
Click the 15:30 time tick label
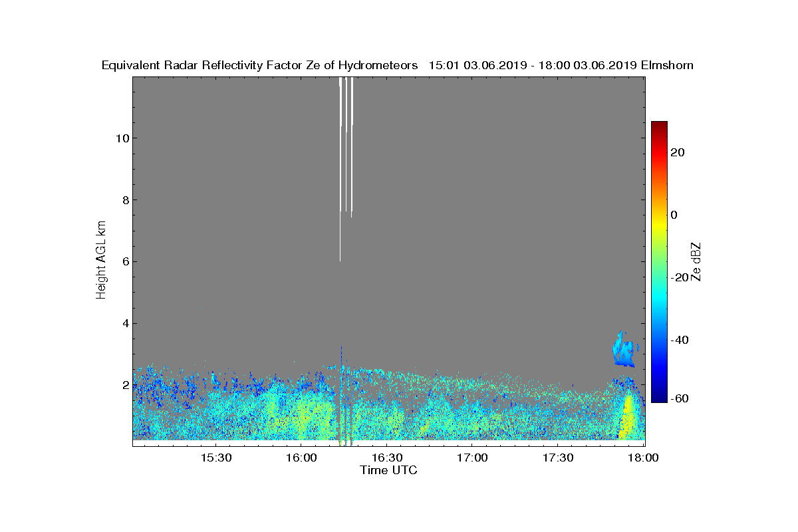tap(216, 458)
